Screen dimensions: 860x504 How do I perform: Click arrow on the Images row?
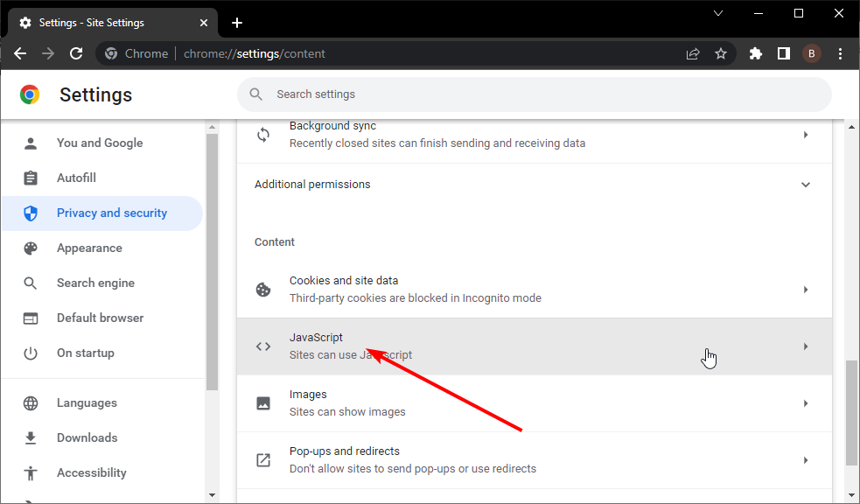(806, 403)
